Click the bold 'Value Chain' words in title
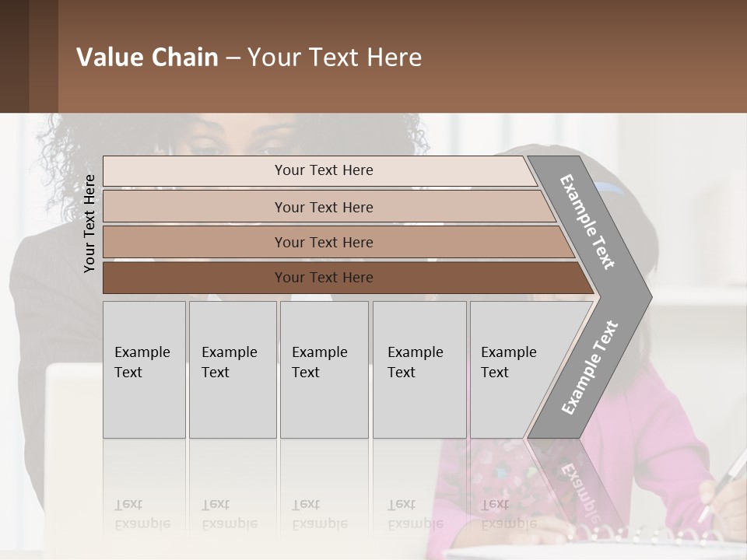Image resolution: width=747 pixels, height=560 pixels. point(147,57)
